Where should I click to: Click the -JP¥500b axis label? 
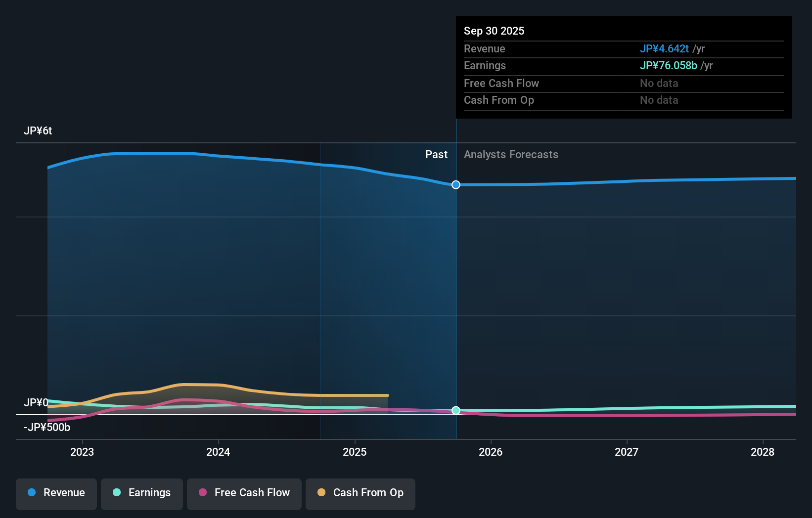(x=46, y=427)
